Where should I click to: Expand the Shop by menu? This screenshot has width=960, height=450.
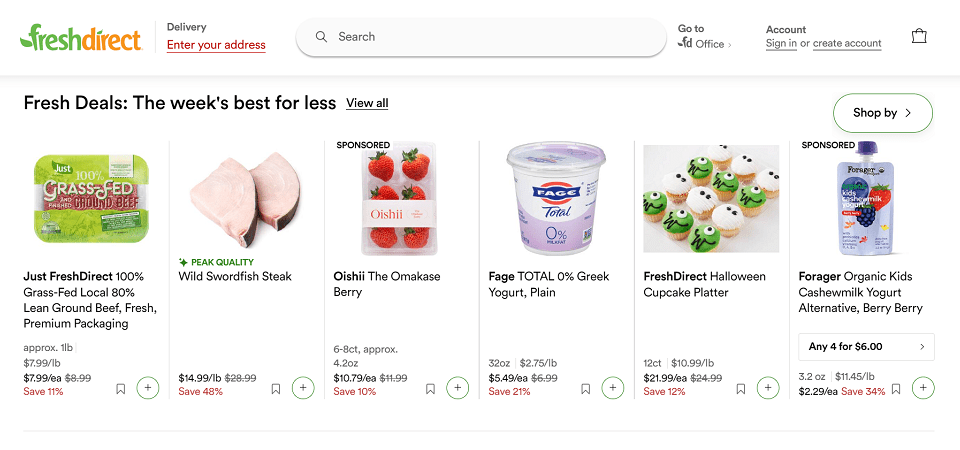[x=882, y=113]
